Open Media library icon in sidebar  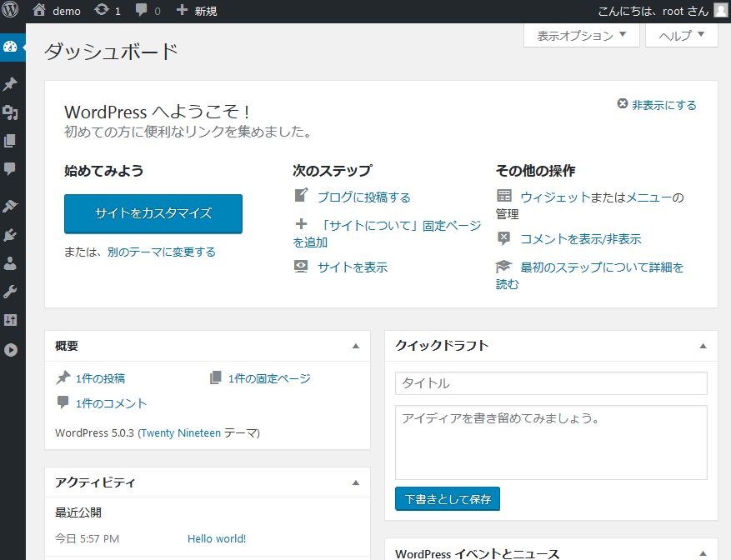tap(10, 112)
